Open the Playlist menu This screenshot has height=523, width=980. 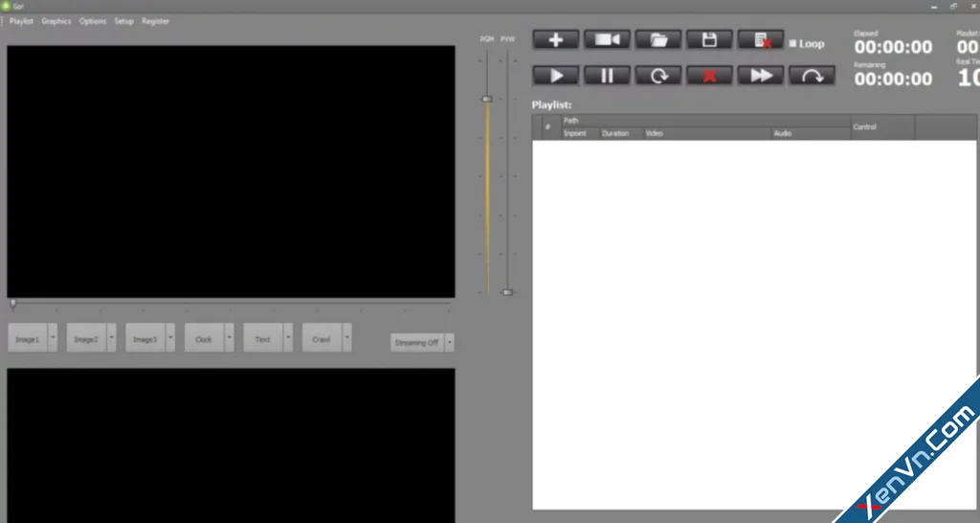21,21
